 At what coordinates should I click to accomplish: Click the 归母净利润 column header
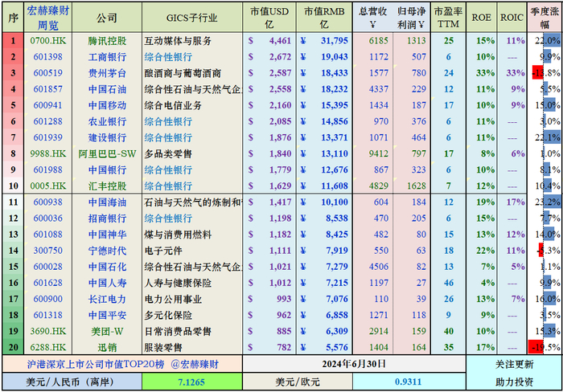click(x=411, y=18)
